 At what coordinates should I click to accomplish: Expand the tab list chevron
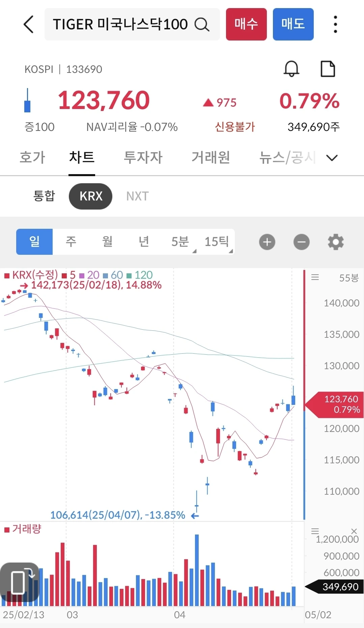(x=332, y=158)
